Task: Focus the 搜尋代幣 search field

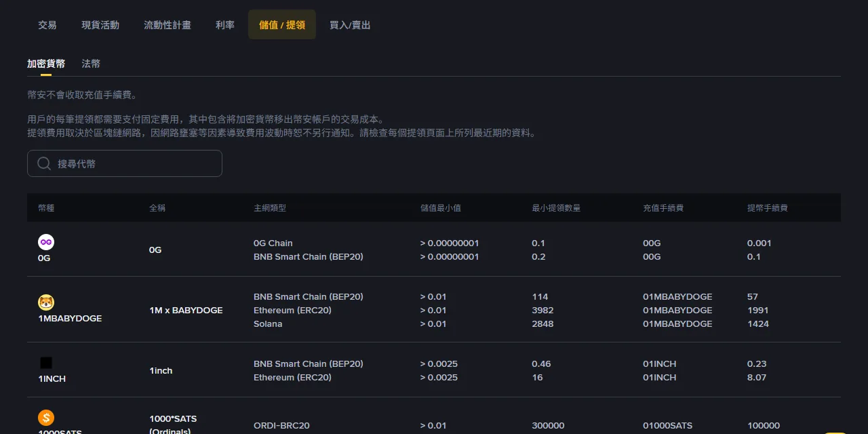Action: coord(125,163)
